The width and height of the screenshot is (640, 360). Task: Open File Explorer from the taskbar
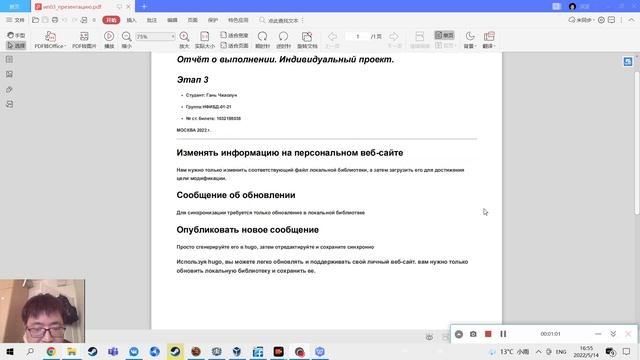point(72,351)
